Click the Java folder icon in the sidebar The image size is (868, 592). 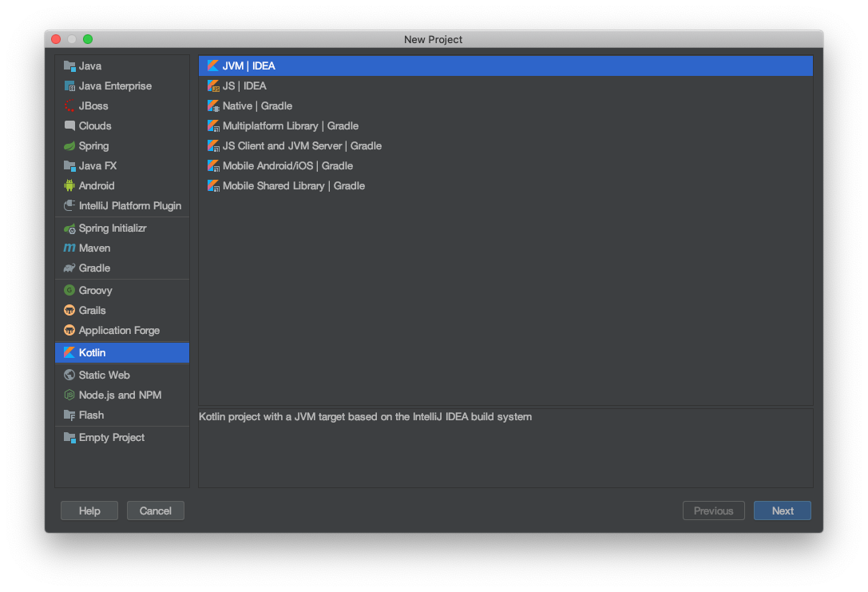tap(69, 66)
